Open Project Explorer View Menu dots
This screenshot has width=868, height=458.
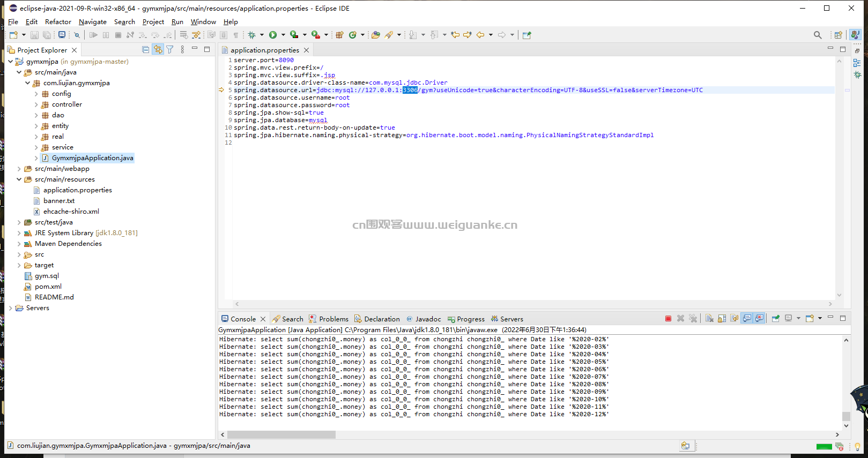pyautogui.click(x=182, y=49)
